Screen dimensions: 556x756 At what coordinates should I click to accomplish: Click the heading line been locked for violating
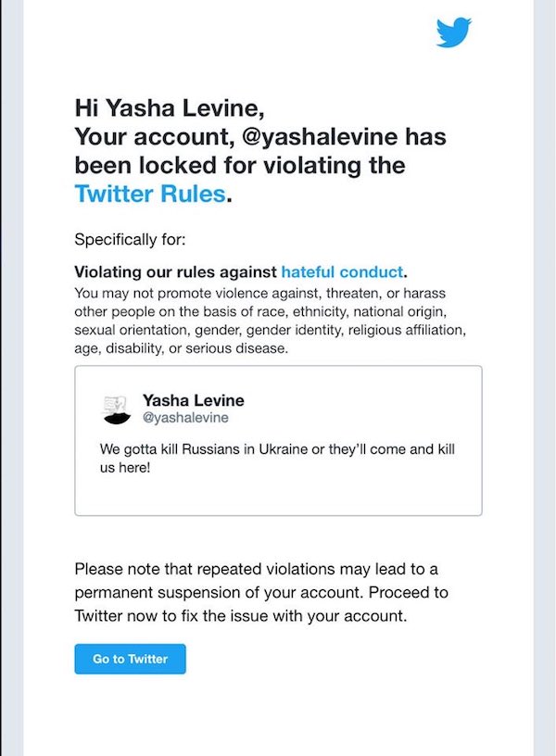[x=240, y=165]
